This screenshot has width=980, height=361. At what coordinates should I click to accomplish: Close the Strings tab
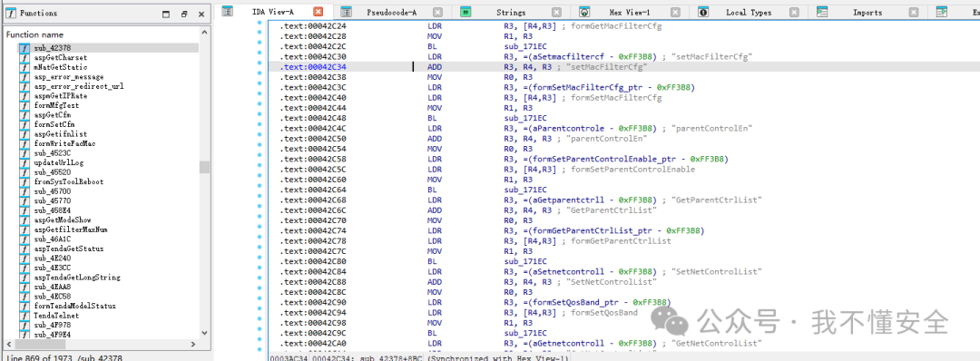(x=556, y=12)
